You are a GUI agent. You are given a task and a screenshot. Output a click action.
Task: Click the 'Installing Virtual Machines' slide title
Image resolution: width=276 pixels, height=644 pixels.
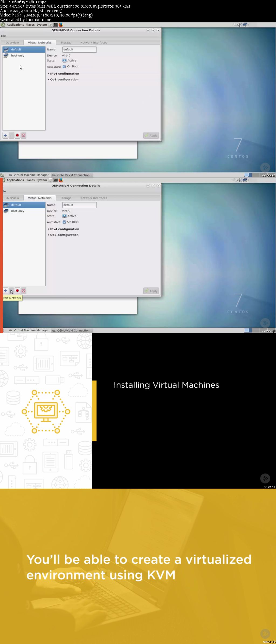click(x=166, y=385)
